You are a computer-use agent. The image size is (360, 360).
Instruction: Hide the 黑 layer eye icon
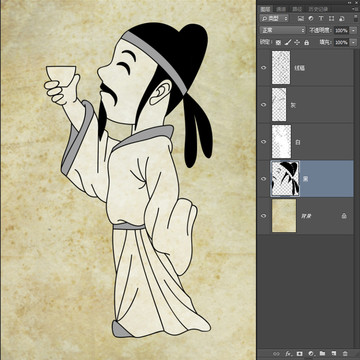coord(264,179)
